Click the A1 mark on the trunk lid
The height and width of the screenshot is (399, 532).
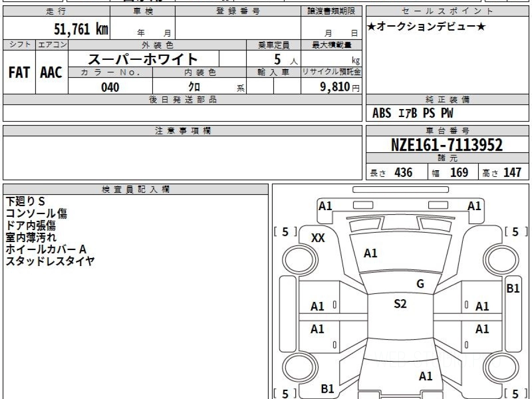pos(426,377)
